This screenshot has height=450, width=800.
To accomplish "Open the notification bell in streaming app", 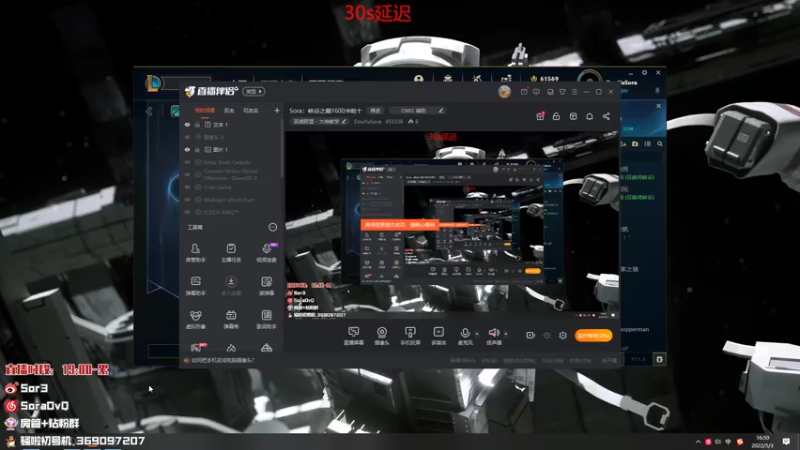I will point(589,116).
